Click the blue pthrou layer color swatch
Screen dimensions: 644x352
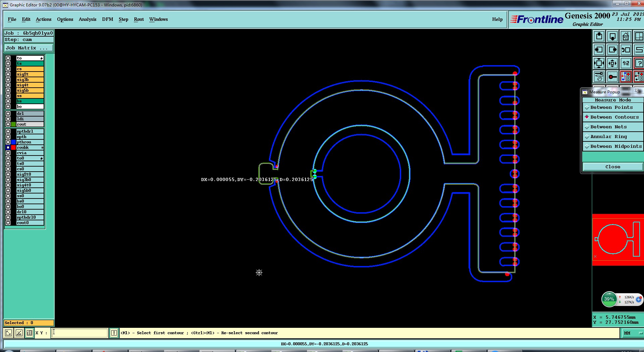tap(13, 142)
